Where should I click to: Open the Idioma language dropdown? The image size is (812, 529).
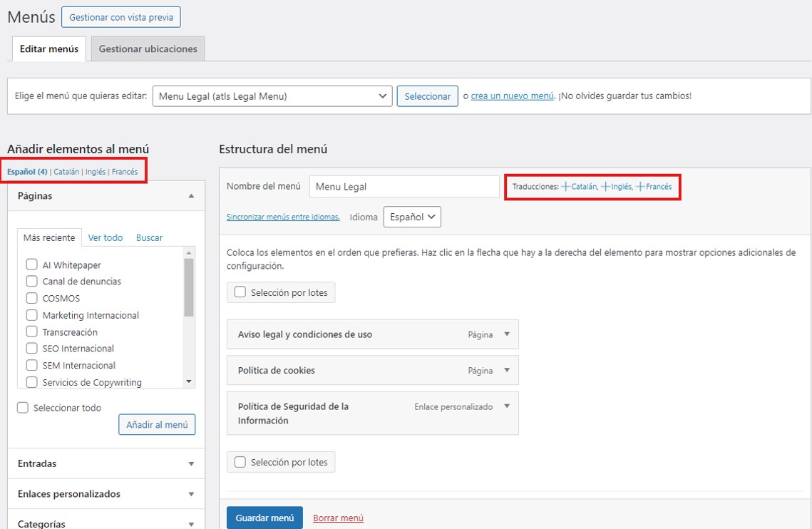[x=412, y=217]
